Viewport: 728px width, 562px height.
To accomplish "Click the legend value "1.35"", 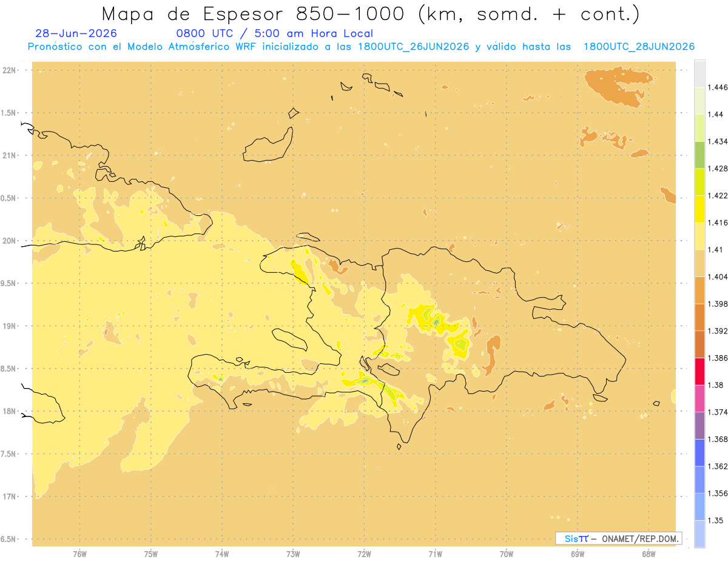I will click(716, 520).
